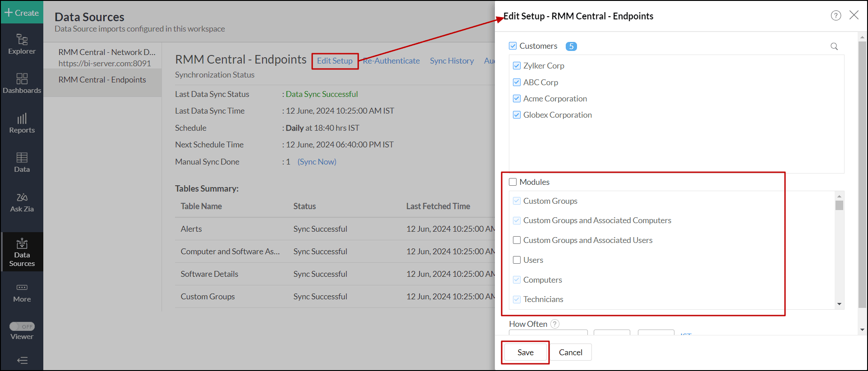This screenshot has height=371, width=868.
Task: Toggle the Viewer mode switch
Action: 22,326
